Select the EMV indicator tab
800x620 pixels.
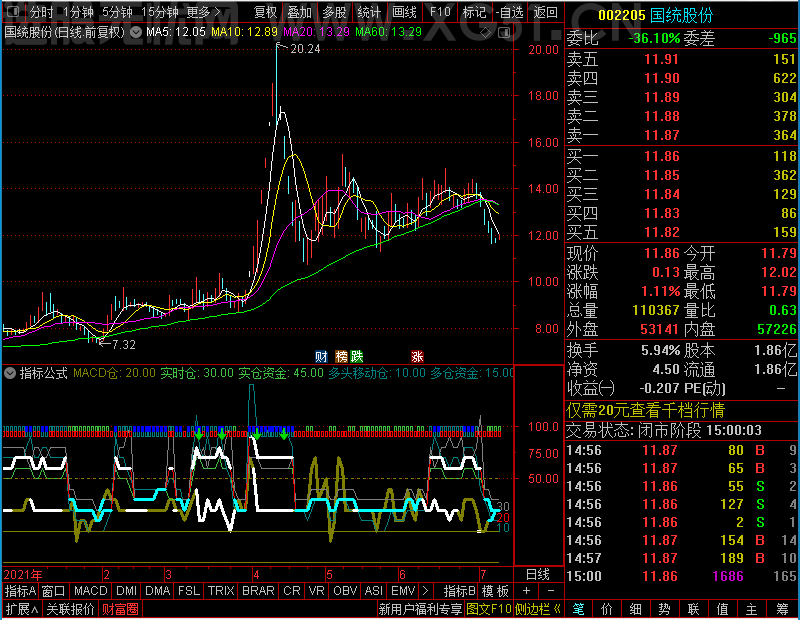coord(403,590)
